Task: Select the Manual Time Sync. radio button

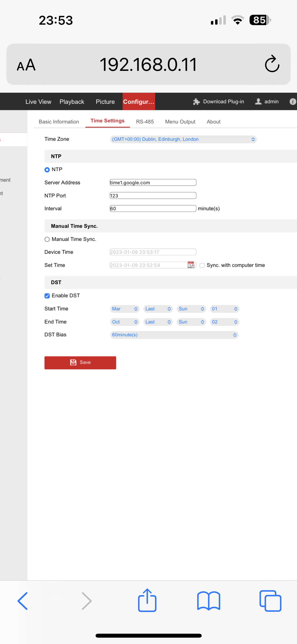Action: tap(47, 239)
